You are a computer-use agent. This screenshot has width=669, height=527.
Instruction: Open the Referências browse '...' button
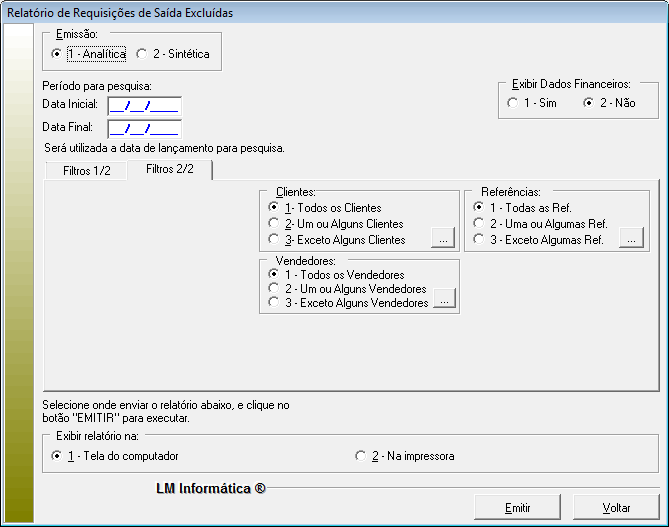click(x=629, y=238)
